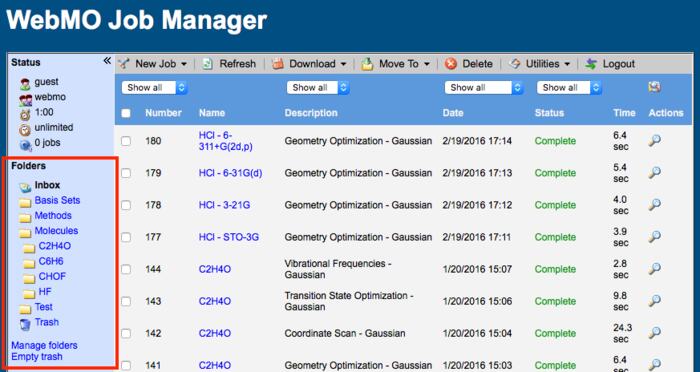
Task: Open the Download menu
Action: click(309, 64)
